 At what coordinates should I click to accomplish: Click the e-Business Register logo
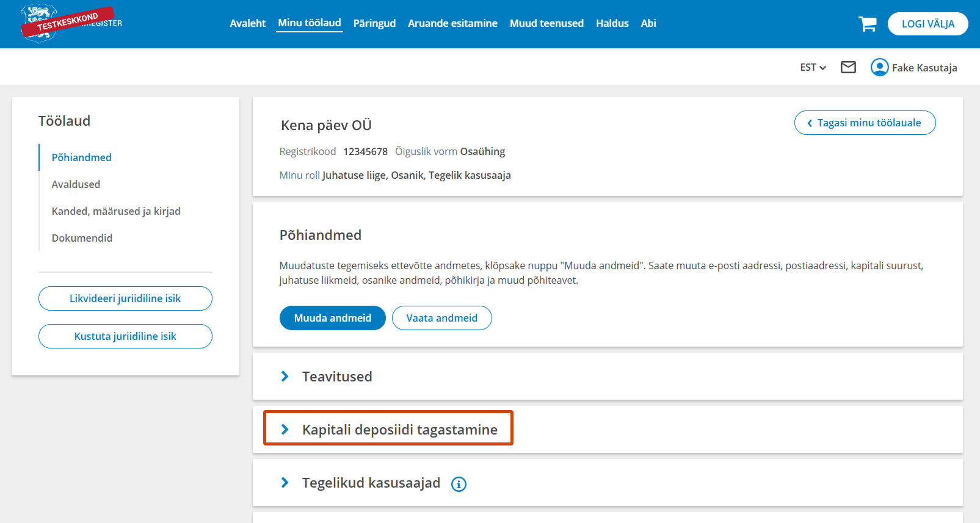coord(71,23)
